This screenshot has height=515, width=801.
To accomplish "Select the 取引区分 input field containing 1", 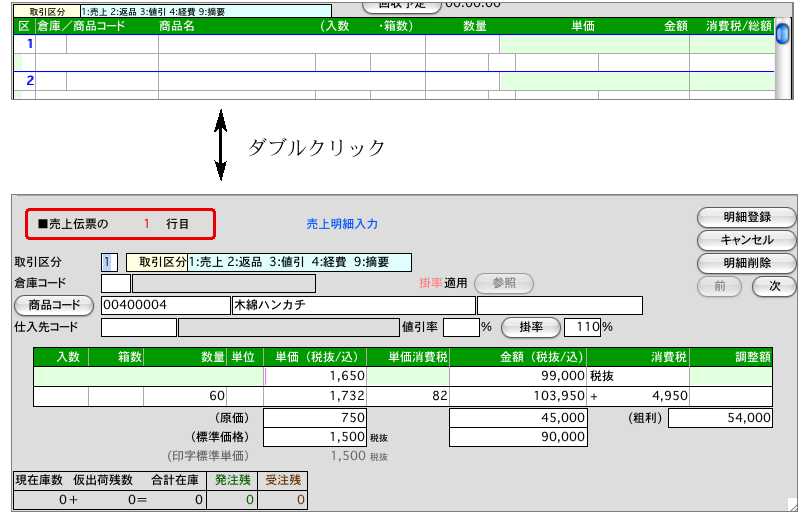I will click(x=109, y=262).
